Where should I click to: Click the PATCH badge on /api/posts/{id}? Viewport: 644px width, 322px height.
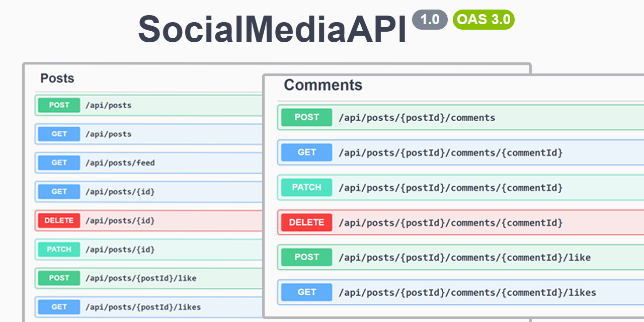(58, 250)
